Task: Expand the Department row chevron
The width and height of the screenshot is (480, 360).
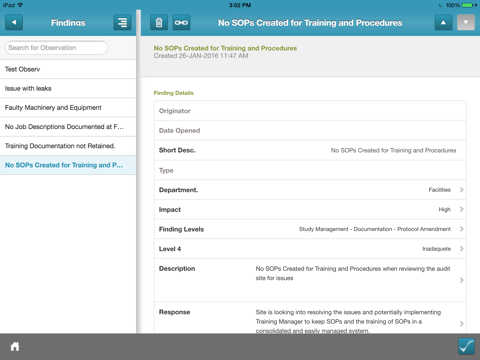Action: [462, 190]
